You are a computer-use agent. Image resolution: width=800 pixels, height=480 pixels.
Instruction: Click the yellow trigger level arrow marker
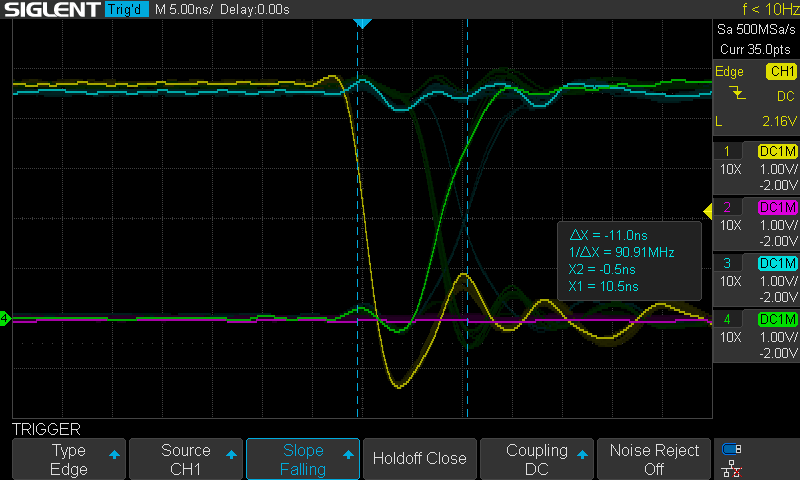point(707,210)
